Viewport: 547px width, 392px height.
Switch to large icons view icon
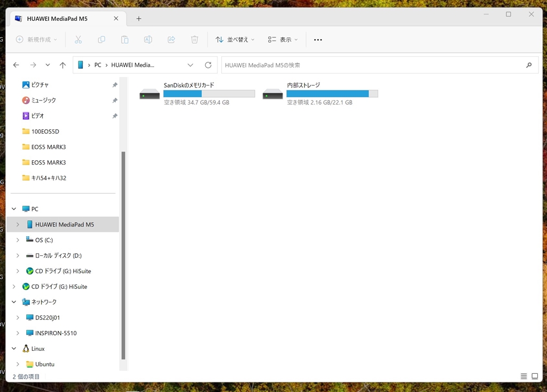coord(535,377)
